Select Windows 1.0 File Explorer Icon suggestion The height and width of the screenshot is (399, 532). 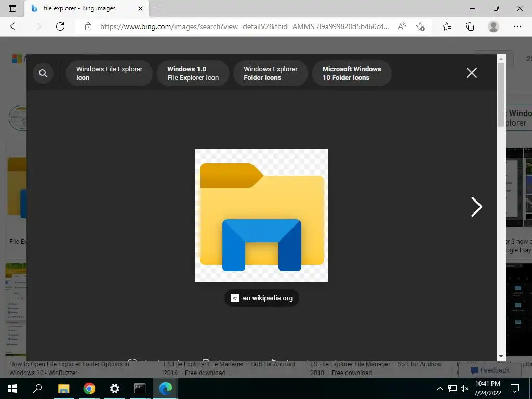click(x=193, y=73)
